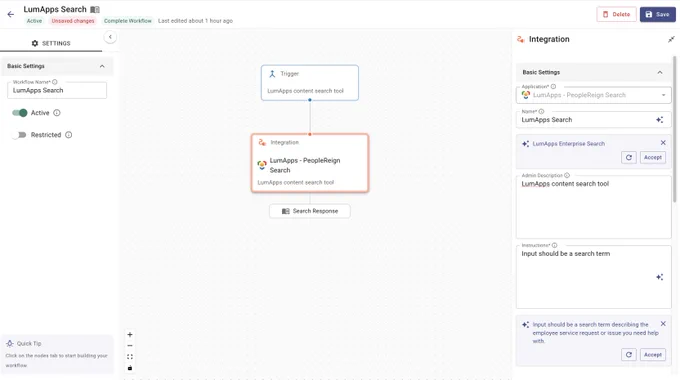Click the Integration node type icon
This screenshot has height=380, width=680.
click(262, 142)
